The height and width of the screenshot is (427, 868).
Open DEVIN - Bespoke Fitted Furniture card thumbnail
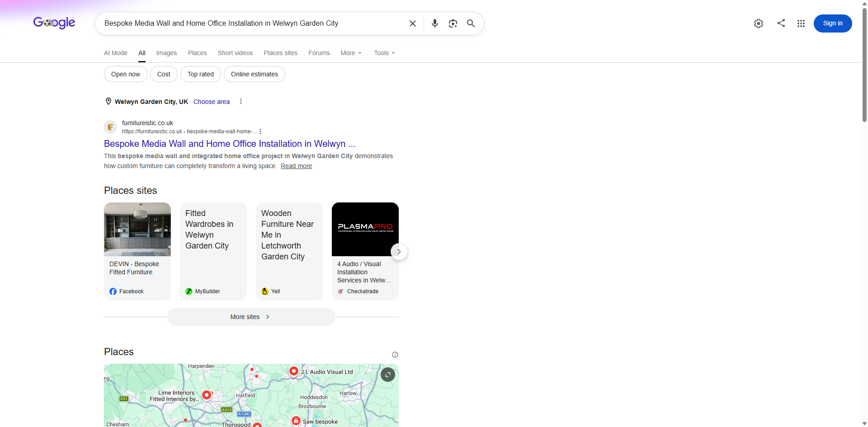tap(137, 229)
